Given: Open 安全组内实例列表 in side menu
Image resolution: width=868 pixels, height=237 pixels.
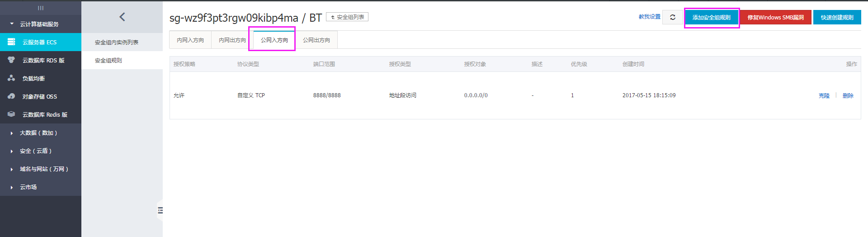Looking at the screenshot, I should (117, 43).
